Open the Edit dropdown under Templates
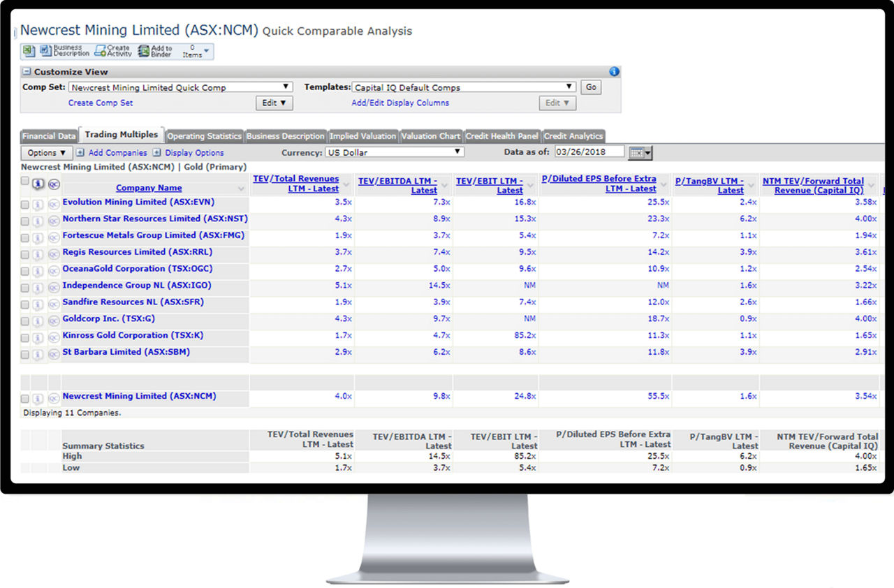Image resolution: width=894 pixels, height=588 pixels. click(x=557, y=103)
